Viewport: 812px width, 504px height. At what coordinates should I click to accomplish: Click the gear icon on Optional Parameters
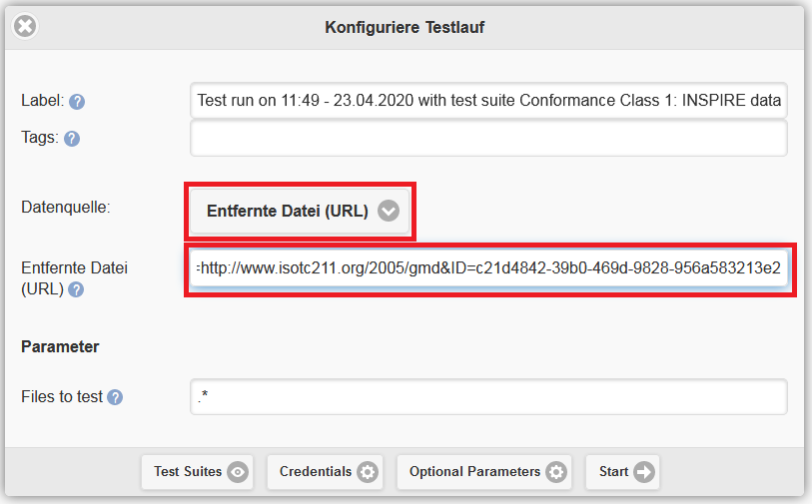coord(556,472)
